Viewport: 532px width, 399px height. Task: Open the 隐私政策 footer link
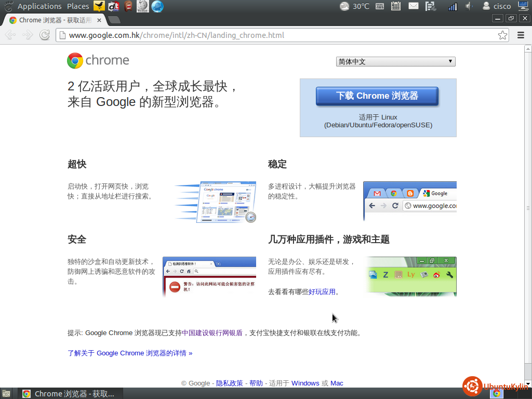click(229, 383)
